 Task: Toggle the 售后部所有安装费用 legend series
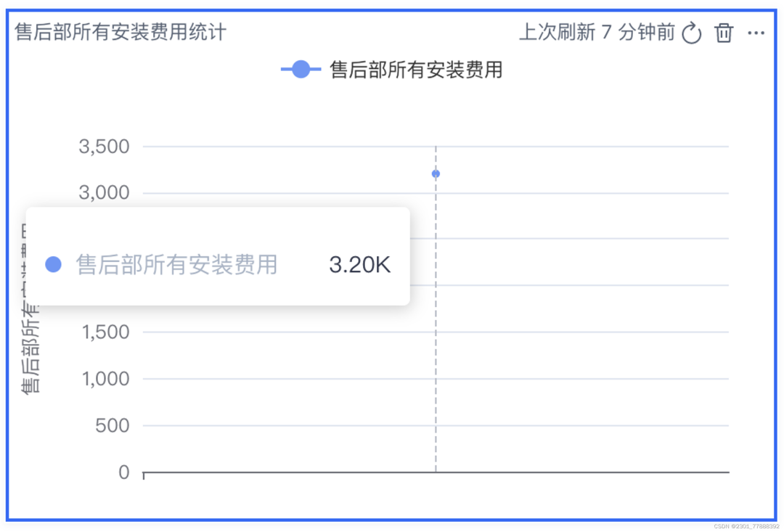416,70
